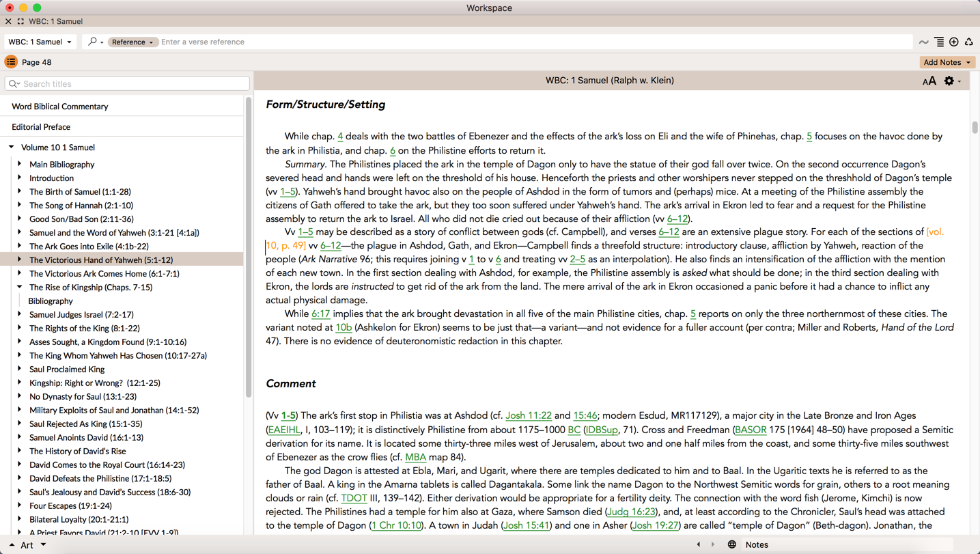Expand the Introduction node arrow
980x554 pixels.
tap(19, 178)
